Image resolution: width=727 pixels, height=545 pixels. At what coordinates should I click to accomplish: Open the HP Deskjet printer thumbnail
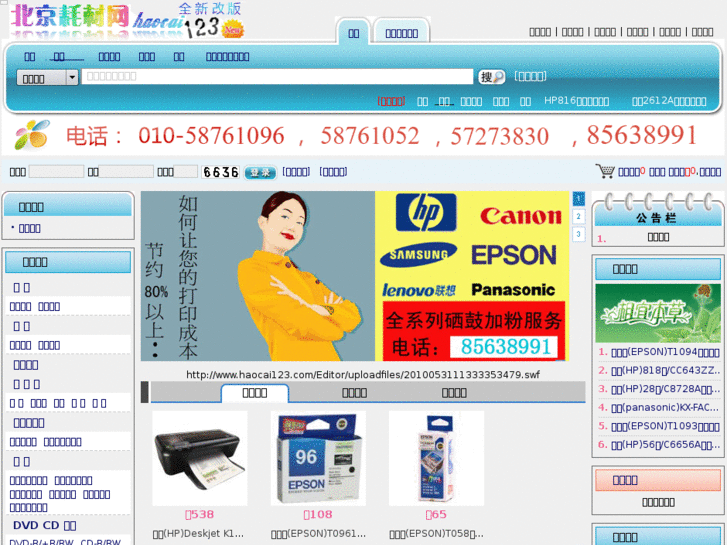(200, 458)
